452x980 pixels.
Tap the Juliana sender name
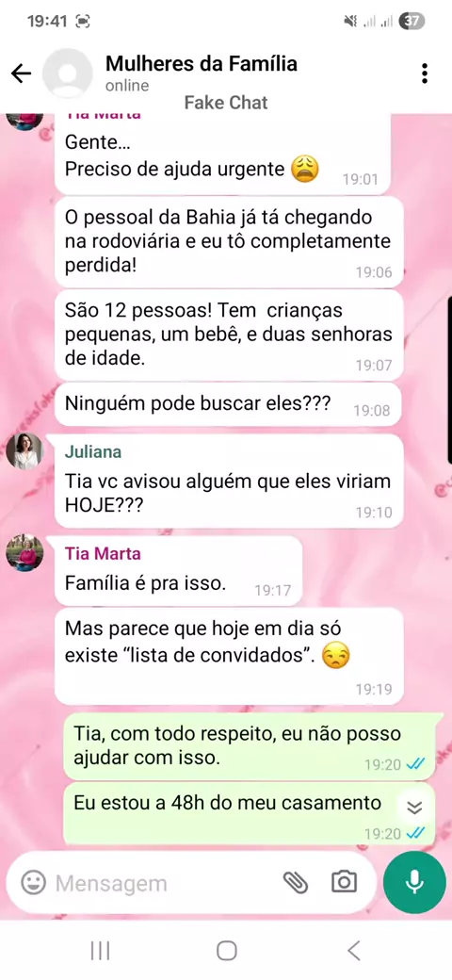click(x=93, y=452)
